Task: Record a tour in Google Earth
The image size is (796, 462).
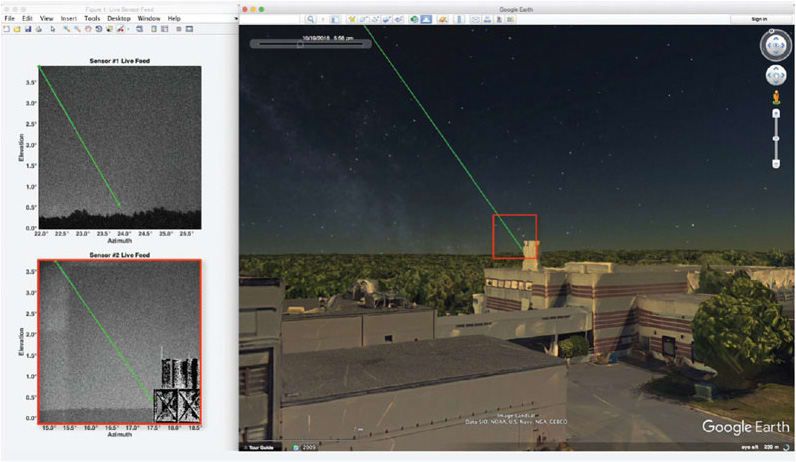Action: 399,19
